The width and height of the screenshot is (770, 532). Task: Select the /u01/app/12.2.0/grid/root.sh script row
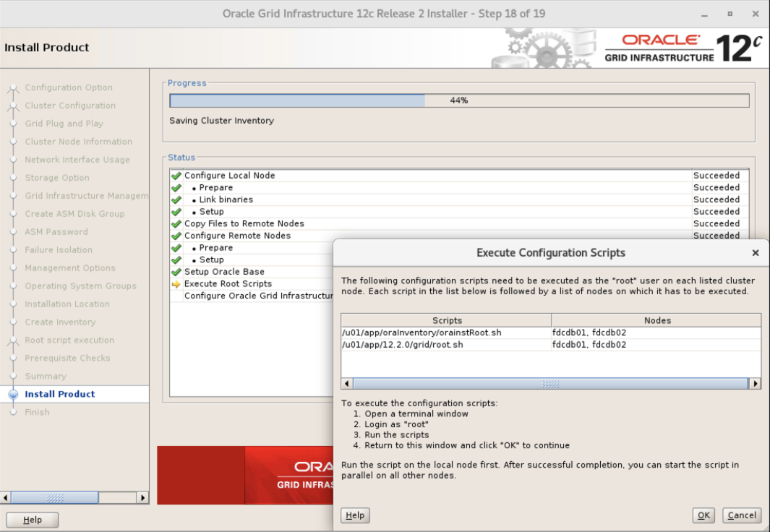551,345
